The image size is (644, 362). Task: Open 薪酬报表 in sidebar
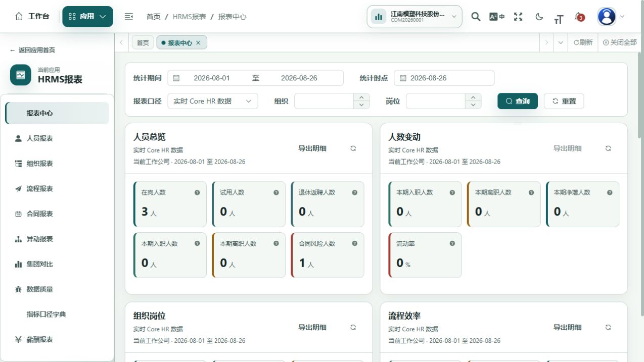(57, 339)
